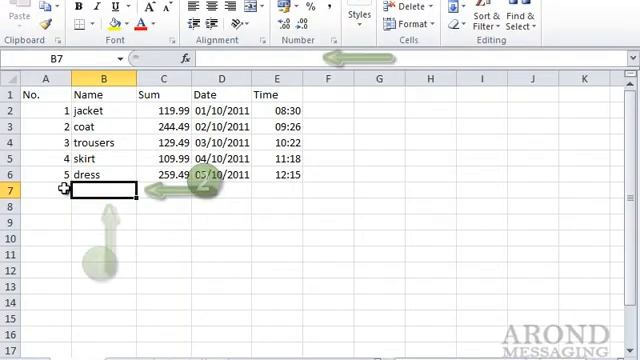Click Select All corner of the sheet
Image resolution: width=640 pixels, height=360 pixels.
[x=11, y=78]
